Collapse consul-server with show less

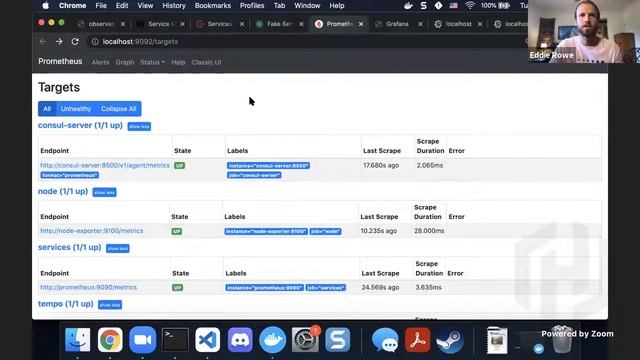pos(139,127)
